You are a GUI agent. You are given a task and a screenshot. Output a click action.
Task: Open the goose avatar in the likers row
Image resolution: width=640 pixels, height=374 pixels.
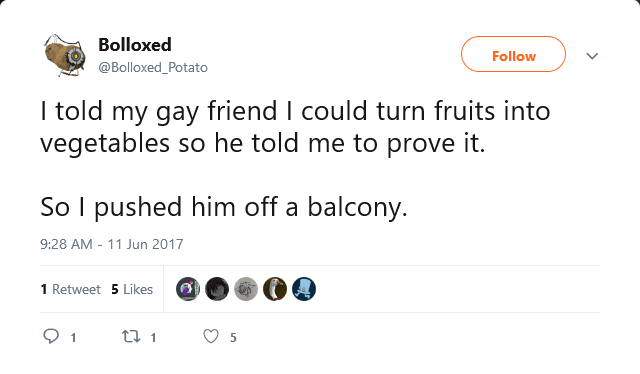coord(275,289)
